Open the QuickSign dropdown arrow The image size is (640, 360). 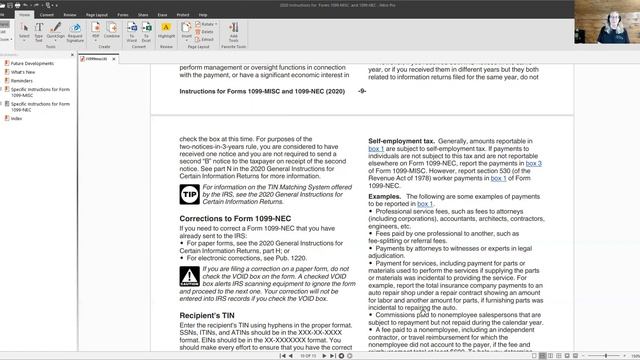pos(56,41)
